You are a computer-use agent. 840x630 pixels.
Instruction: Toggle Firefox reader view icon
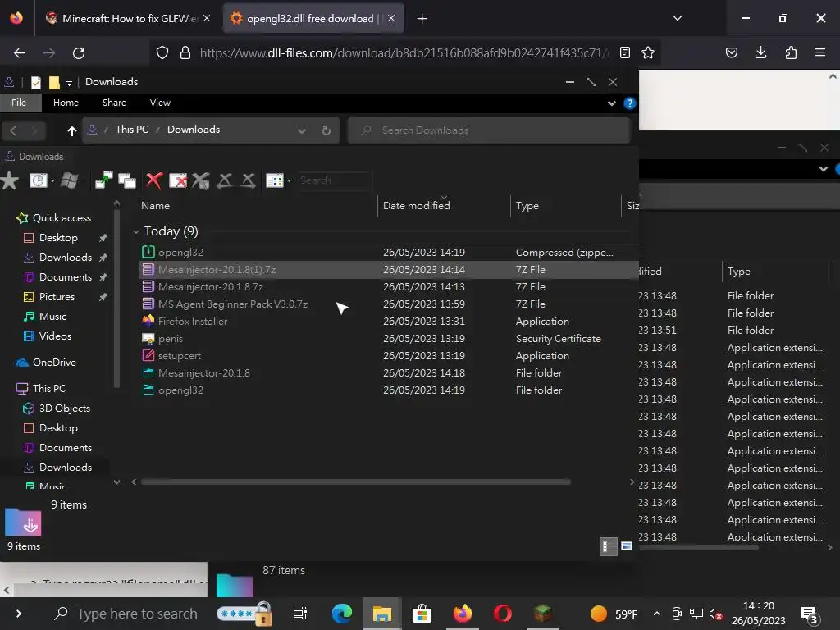[624, 52]
